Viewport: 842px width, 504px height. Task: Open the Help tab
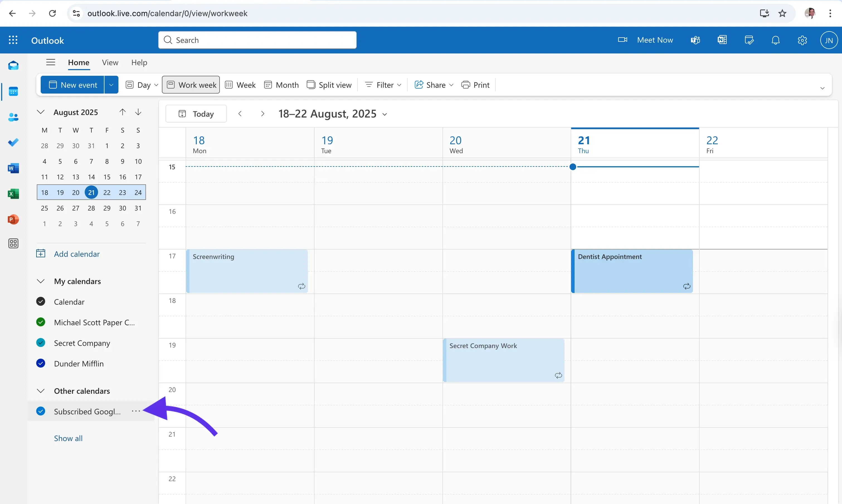tap(139, 62)
